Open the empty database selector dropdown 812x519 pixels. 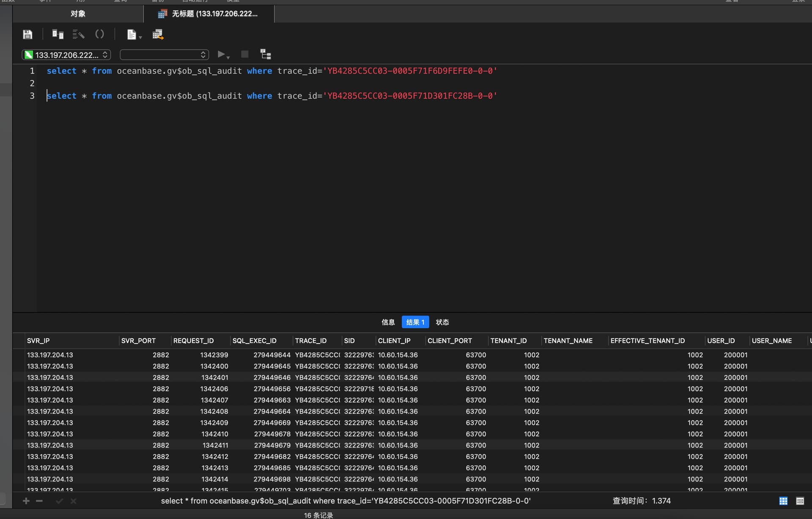pyautogui.click(x=165, y=55)
